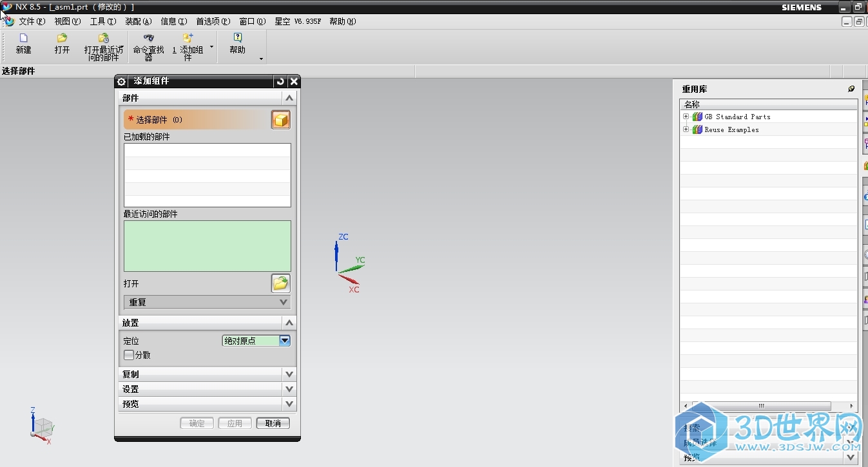Click the Add Component (添加组件) toolbar icon
Viewport: 868px width, 467px height.
[x=188, y=38]
